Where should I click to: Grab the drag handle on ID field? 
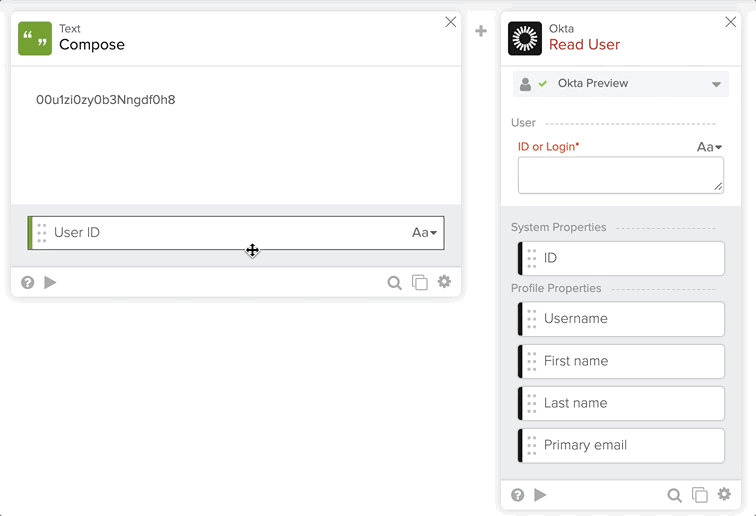click(531, 258)
